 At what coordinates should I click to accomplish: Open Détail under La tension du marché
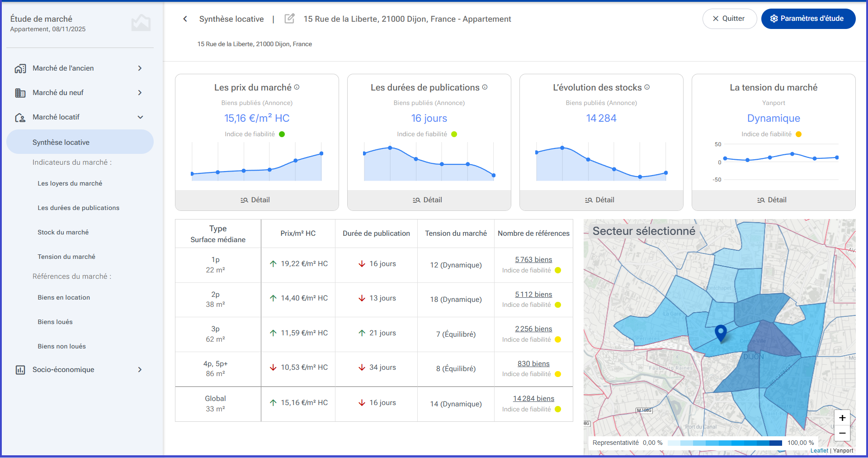pyautogui.click(x=774, y=200)
